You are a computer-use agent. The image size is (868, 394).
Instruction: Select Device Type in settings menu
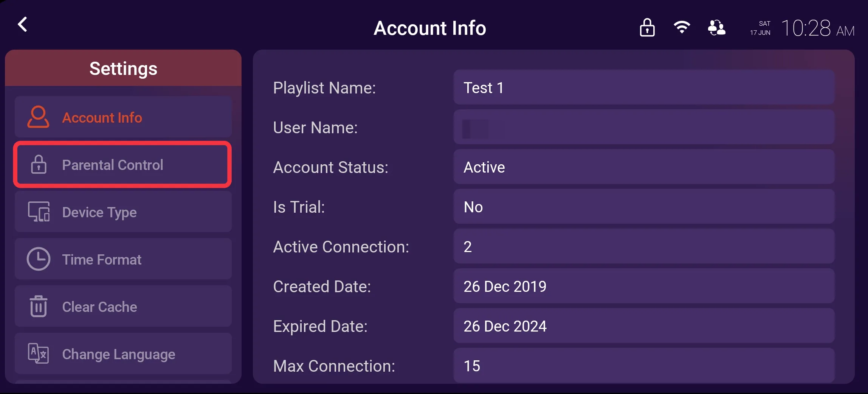[99, 212]
